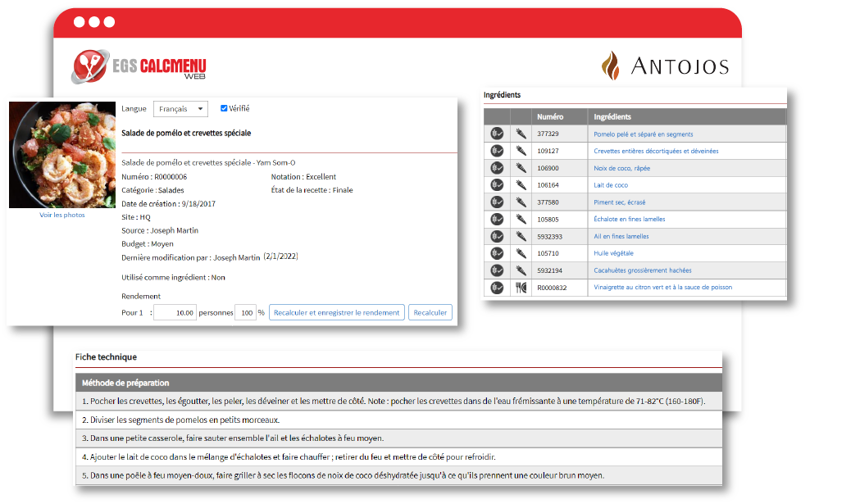Click the yield quantity field showing 10.00
Image resolution: width=860 pixels, height=504 pixels.
pos(175,312)
